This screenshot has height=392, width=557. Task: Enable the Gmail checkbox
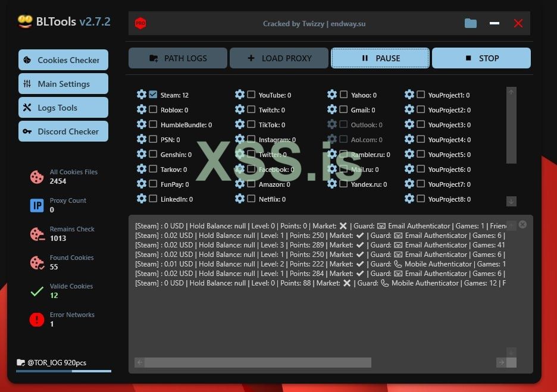click(343, 109)
